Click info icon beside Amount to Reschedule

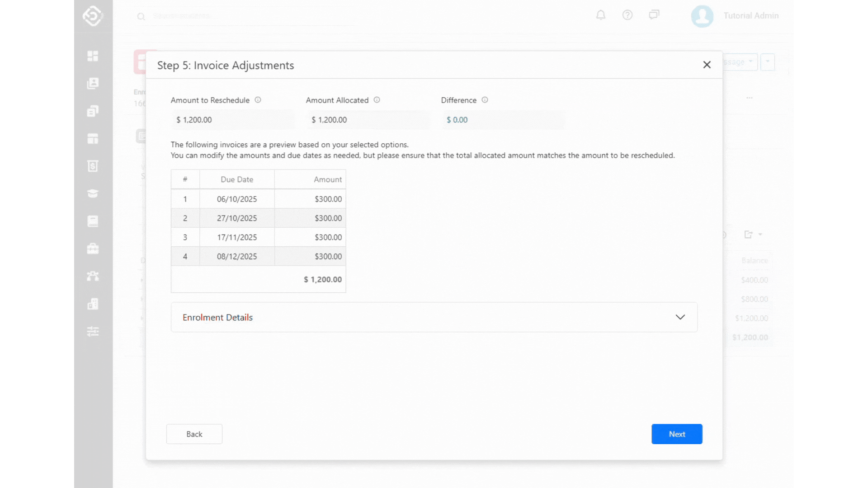[258, 100]
